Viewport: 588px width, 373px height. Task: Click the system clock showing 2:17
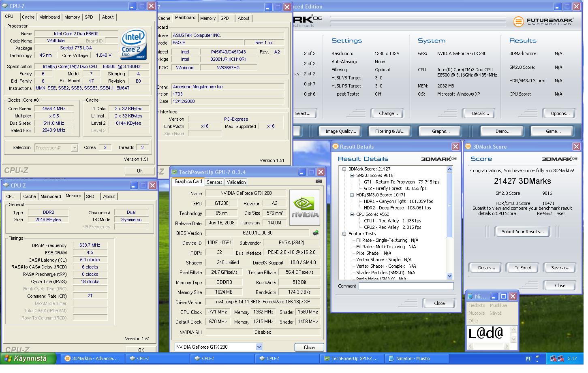click(x=572, y=359)
